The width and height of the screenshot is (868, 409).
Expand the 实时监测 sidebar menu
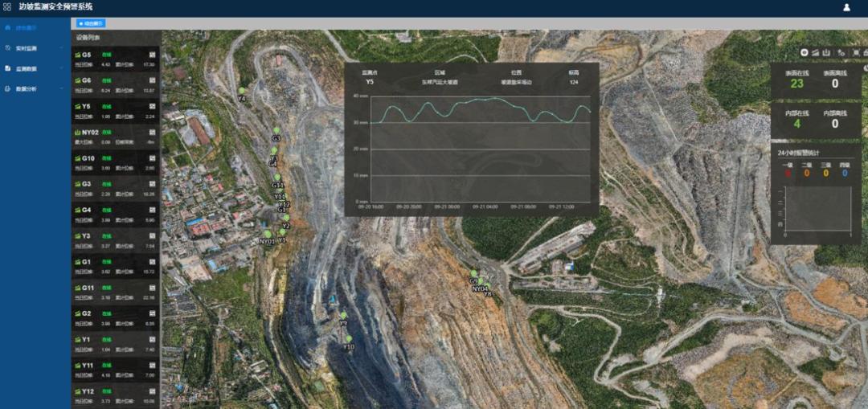point(35,48)
